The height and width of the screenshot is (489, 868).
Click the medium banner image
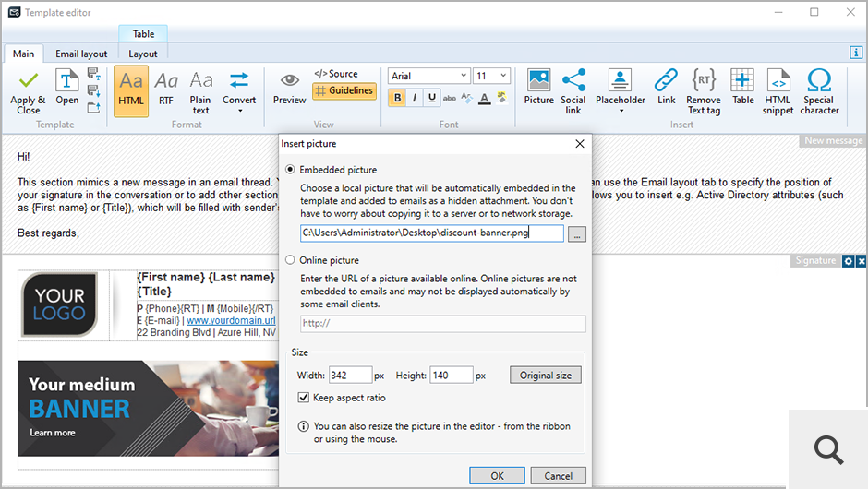(149, 408)
